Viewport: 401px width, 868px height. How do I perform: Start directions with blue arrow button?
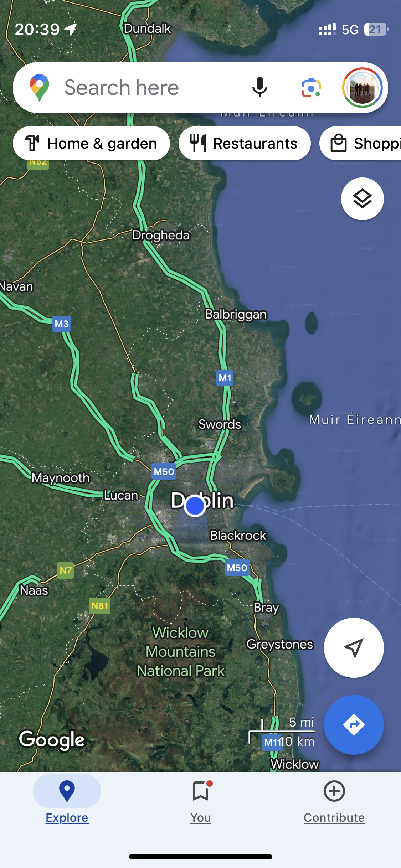point(354,724)
